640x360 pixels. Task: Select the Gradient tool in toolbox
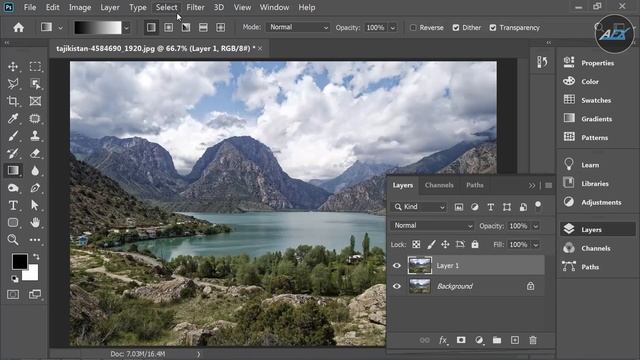click(13, 171)
